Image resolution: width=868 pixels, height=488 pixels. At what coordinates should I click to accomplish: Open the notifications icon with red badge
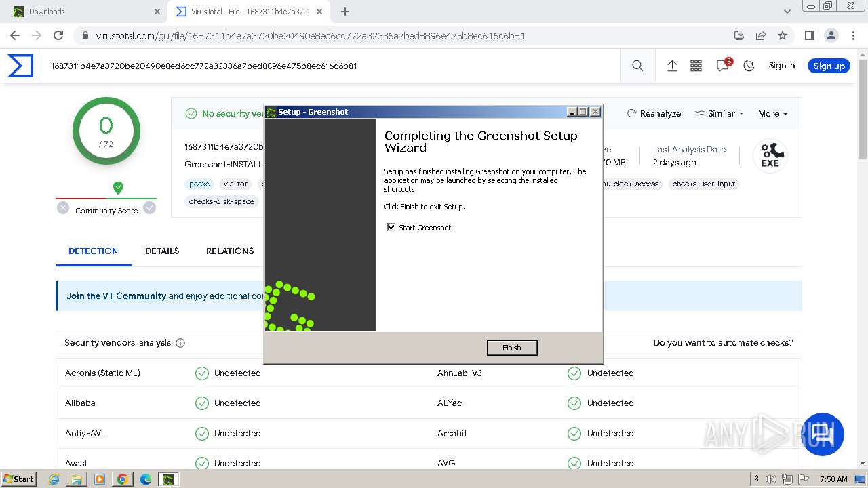[x=723, y=65]
